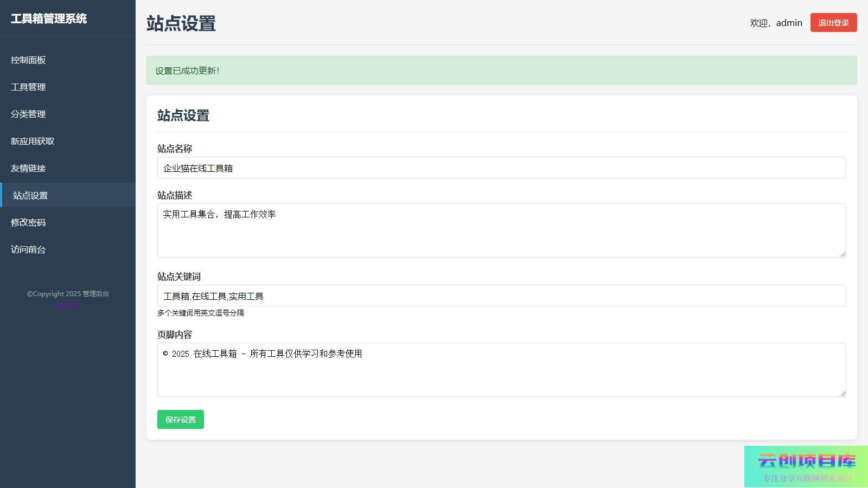Screen dimensions: 868x488
Task: Click 访问前台 to visit frontend
Action: coord(28,249)
